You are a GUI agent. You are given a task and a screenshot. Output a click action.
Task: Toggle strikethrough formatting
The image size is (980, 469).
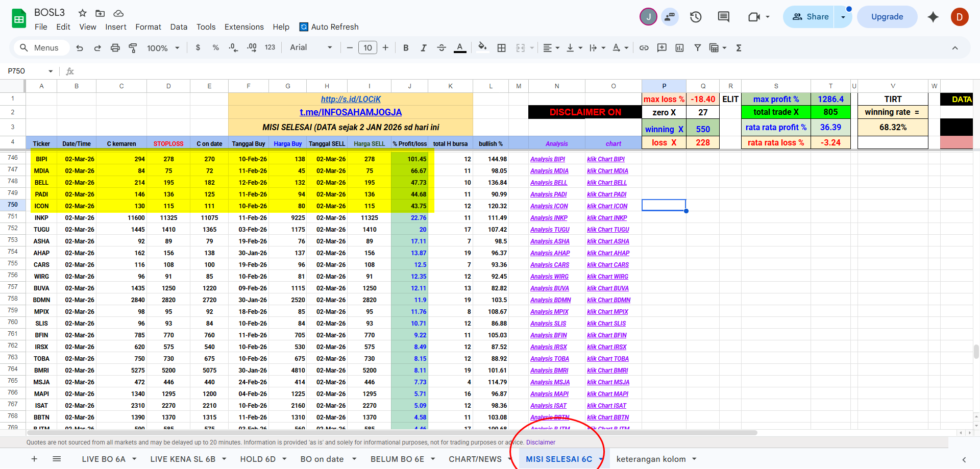pyautogui.click(x=442, y=48)
